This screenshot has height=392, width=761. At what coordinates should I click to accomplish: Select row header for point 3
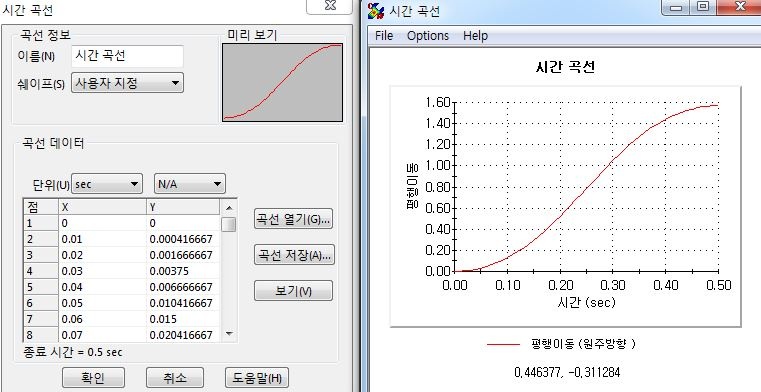click(41, 255)
